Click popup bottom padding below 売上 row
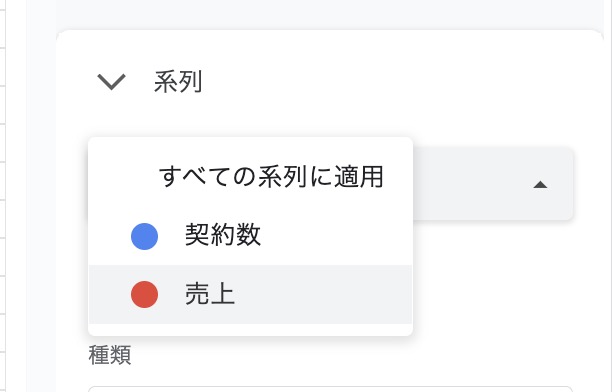The width and height of the screenshot is (612, 392). 251,330
